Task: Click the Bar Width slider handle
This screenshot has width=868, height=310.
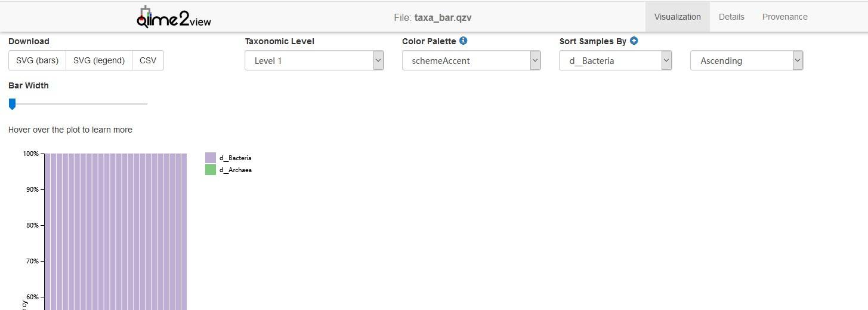Action: point(12,105)
